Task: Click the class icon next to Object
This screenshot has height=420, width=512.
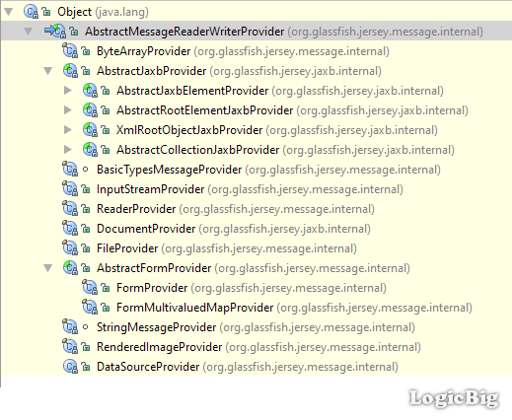Action: click(31, 12)
